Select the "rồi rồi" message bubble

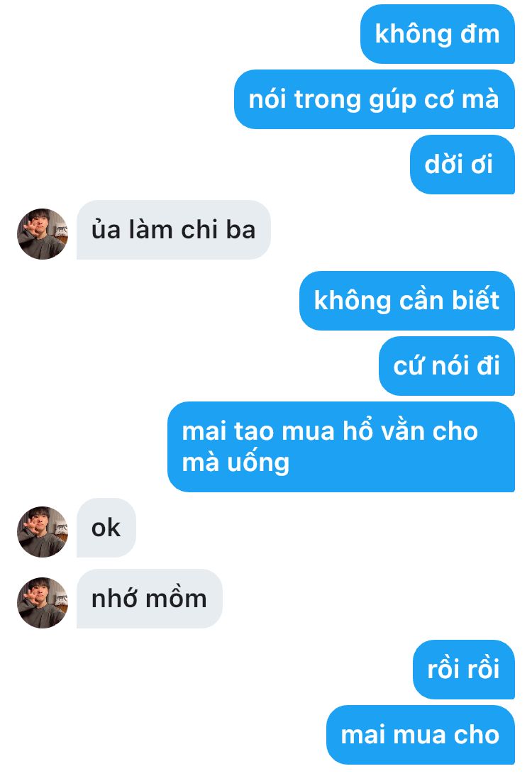(x=464, y=670)
